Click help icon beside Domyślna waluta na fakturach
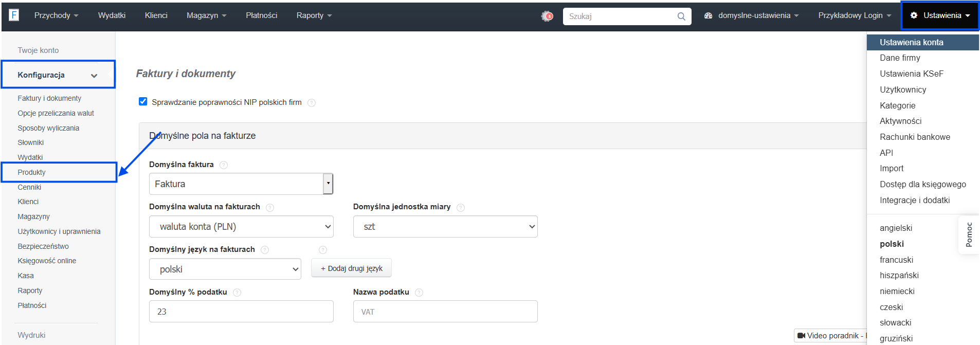This screenshot has height=345, width=980. click(x=270, y=208)
